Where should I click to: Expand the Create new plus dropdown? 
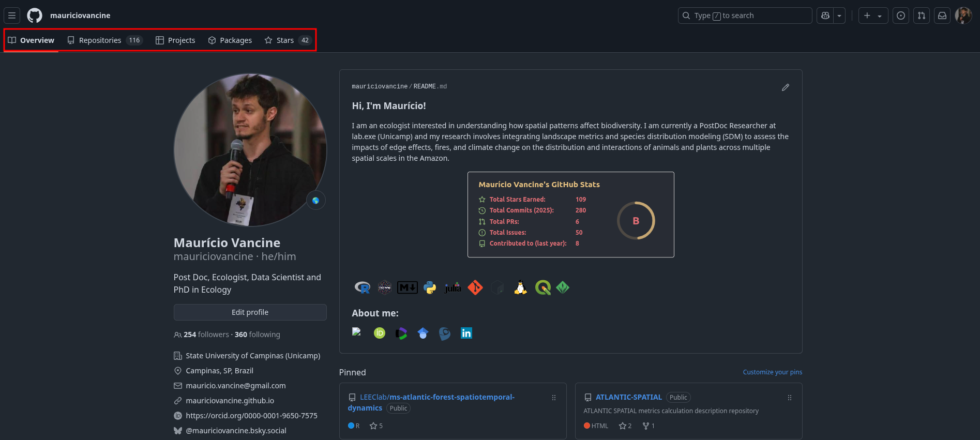873,16
